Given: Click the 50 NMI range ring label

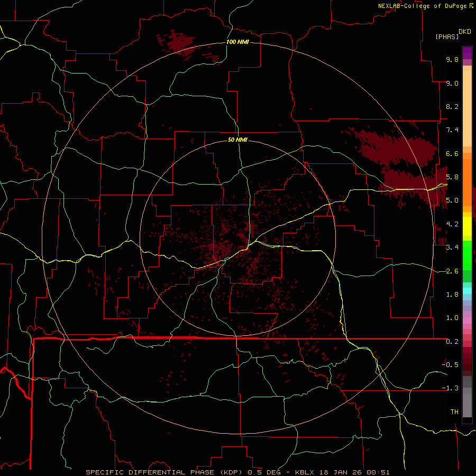Looking at the screenshot, I should [237, 140].
